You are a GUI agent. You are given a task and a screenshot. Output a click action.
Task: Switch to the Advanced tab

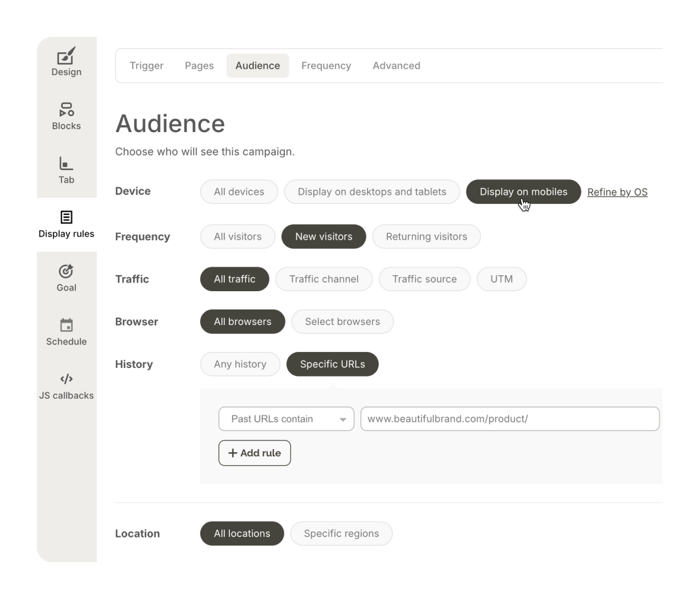396,65
